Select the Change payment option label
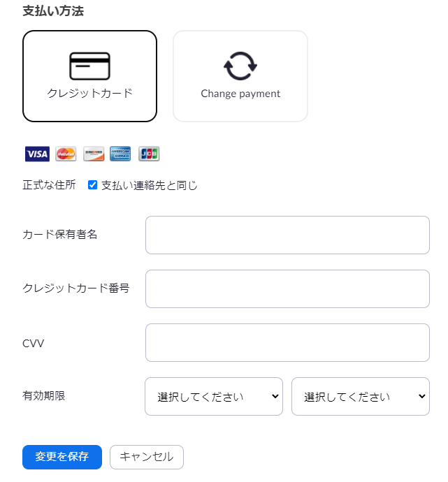The image size is (448, 482). [x=240, y=94]
